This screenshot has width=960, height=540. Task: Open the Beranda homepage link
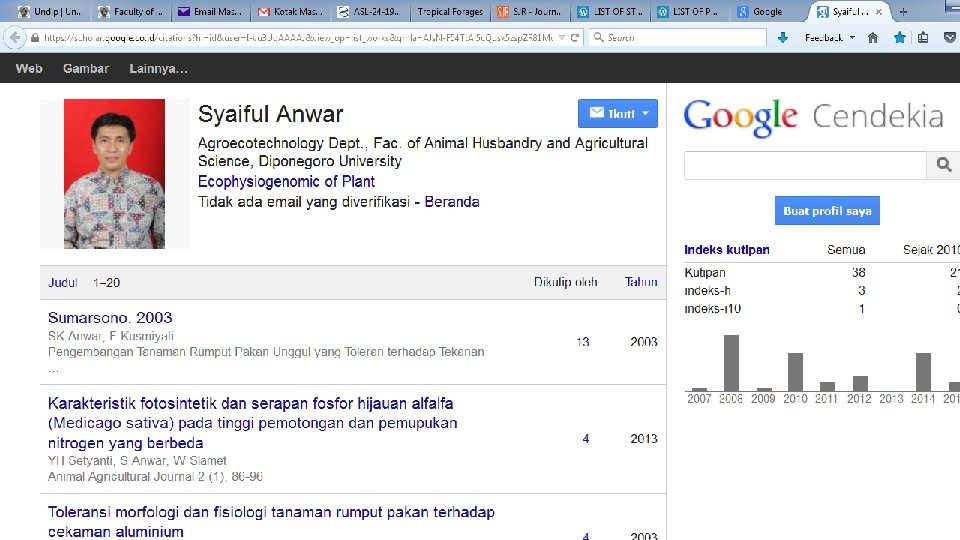[x=452, y=202]
